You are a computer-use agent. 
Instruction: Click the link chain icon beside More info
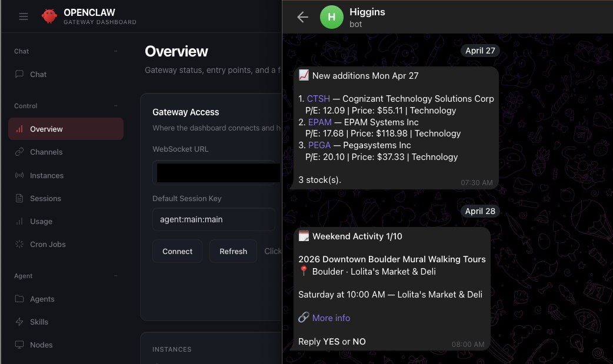pos(304,318)
